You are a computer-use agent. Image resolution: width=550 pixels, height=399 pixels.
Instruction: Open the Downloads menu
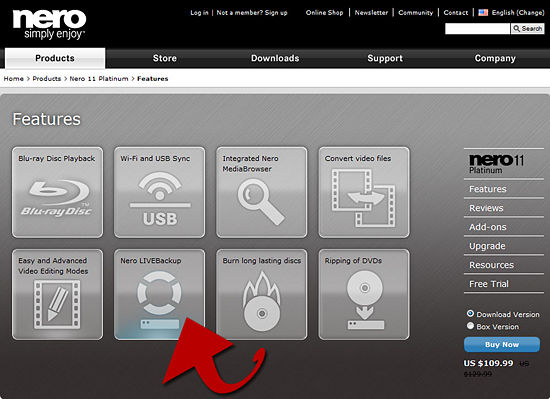coord(275,58)
